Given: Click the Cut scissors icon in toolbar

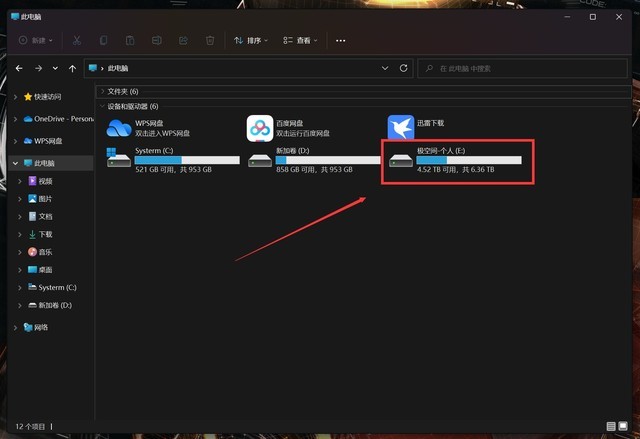Looking at the screenshot, I should click(77, 40).
